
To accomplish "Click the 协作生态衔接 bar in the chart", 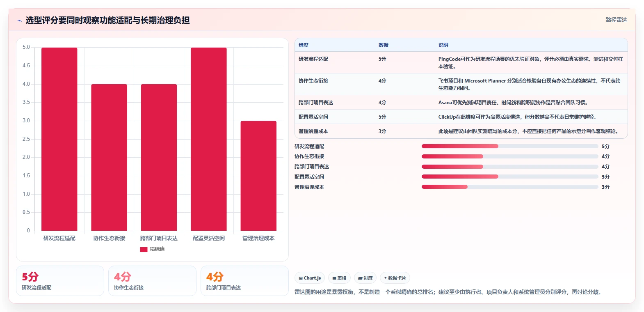I will point(109,158).
